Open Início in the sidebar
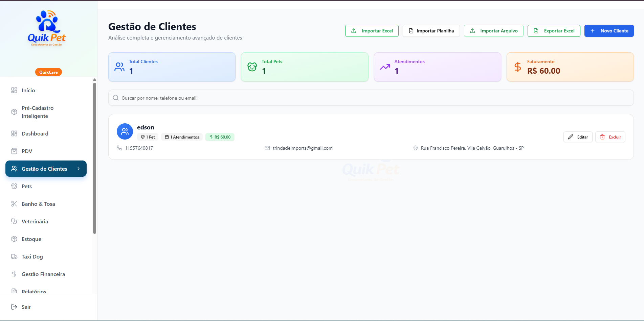The image size is (644, 321). pyautogui.click(x=46, y=90)
